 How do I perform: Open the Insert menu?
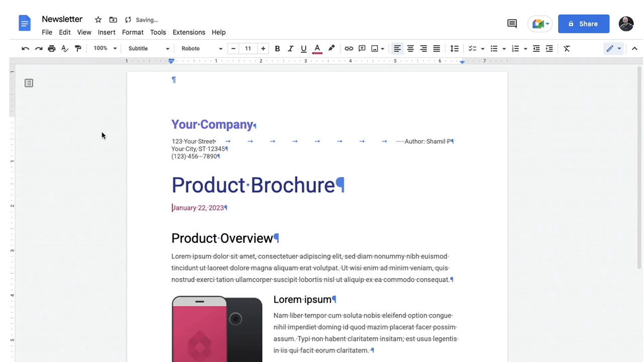[107, 32]
